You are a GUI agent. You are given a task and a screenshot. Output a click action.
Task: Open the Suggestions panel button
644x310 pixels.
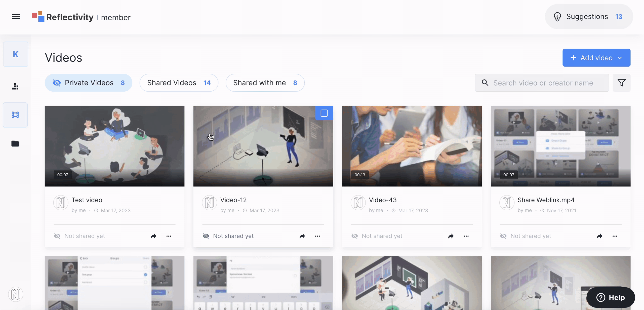[x=589, y=17]
